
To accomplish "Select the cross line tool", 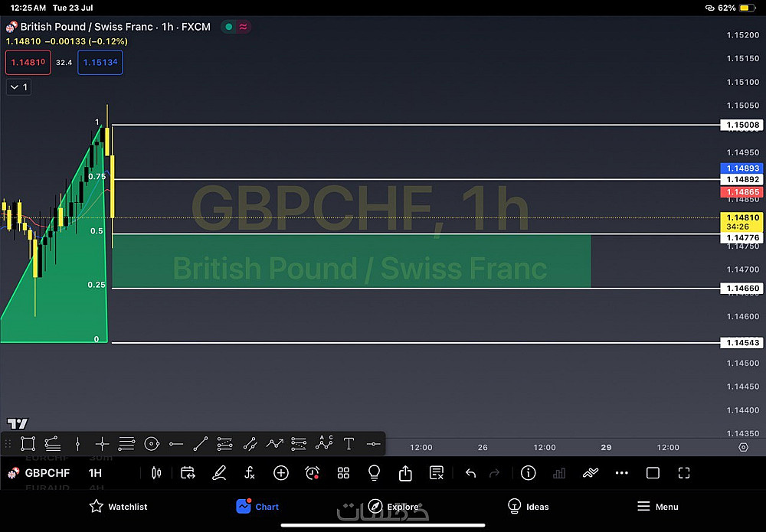I will [x=102, y=444].
